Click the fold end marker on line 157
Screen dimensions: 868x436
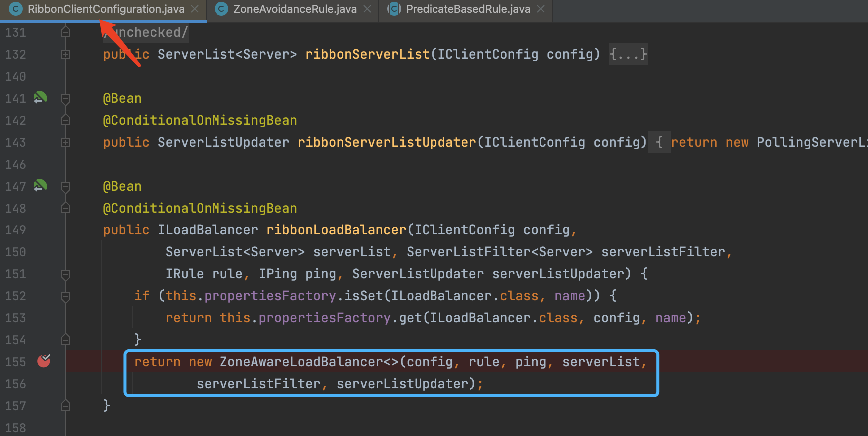point(65,406)
